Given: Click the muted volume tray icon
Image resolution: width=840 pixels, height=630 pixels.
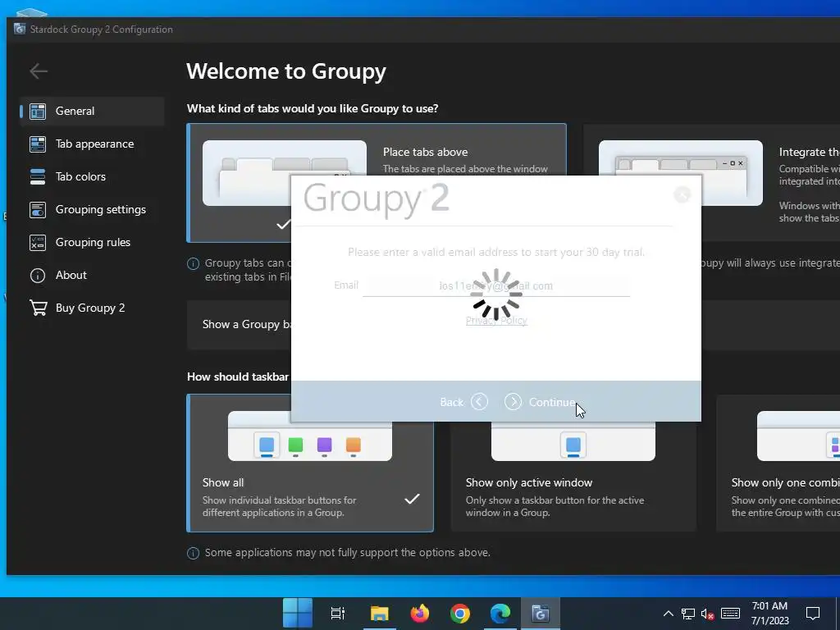Looking at the screenshot, I should (708, 614).
